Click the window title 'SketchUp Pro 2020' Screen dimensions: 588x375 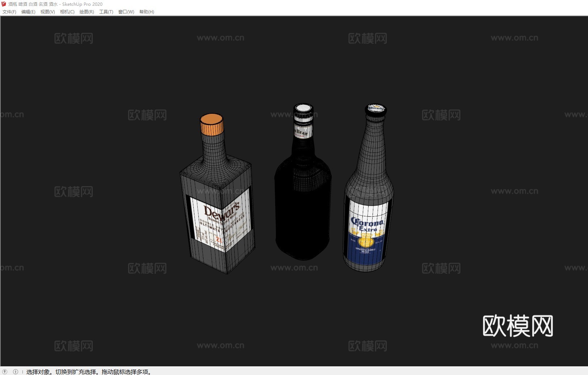(82, 4)
